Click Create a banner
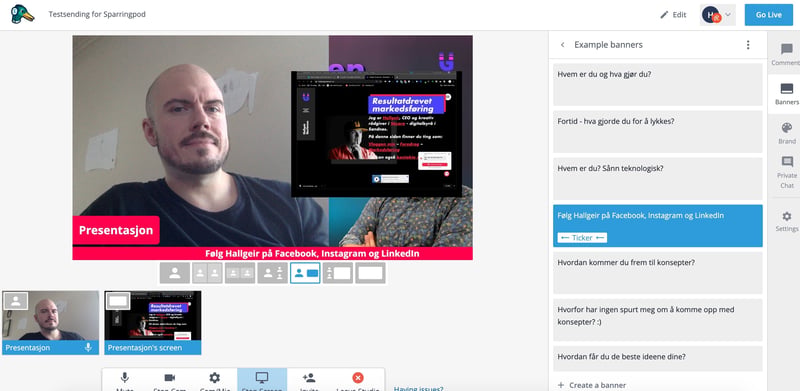Screen dimensions: 800x391 pyautogui.click(x=592, y=385)
